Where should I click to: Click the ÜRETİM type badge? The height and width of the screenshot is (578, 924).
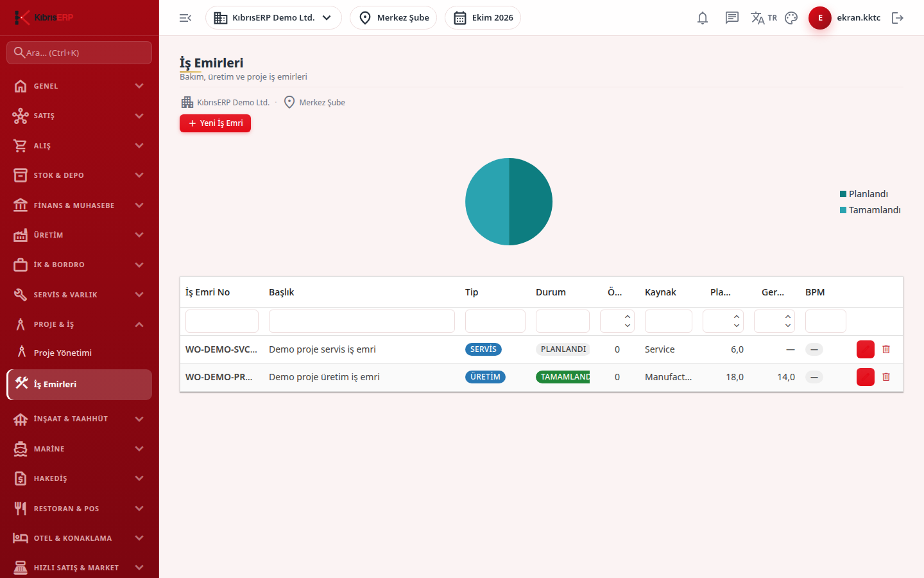485,377
